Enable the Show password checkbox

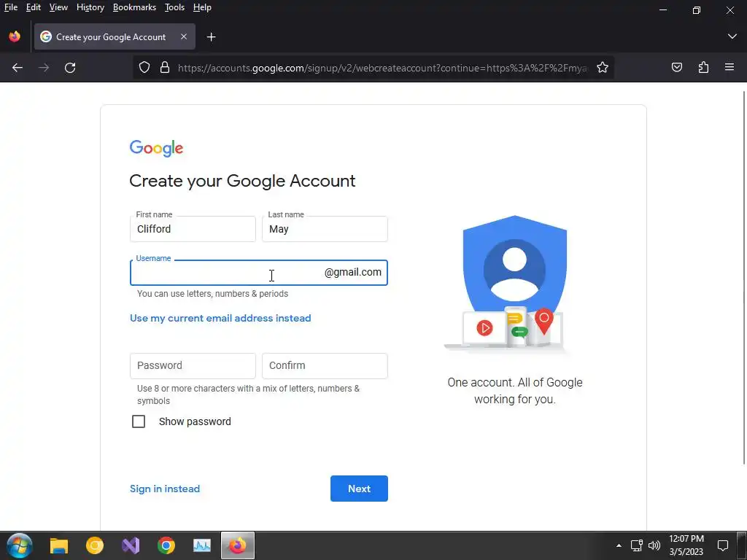139,421
